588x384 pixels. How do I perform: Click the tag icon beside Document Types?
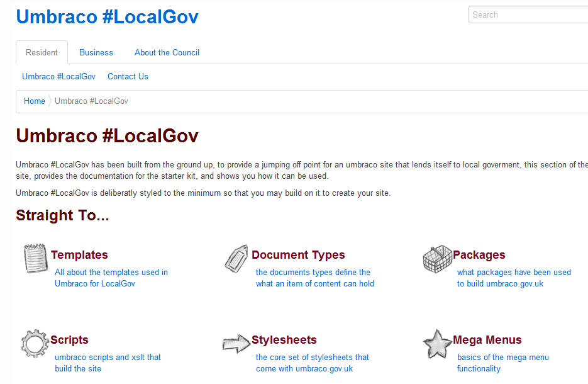click(236, 258)
